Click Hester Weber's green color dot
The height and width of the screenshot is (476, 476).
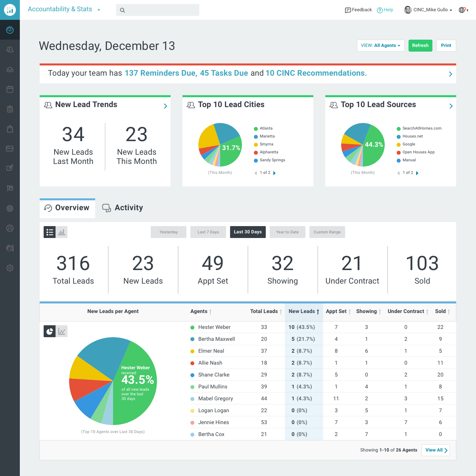(x=192, y=327)
